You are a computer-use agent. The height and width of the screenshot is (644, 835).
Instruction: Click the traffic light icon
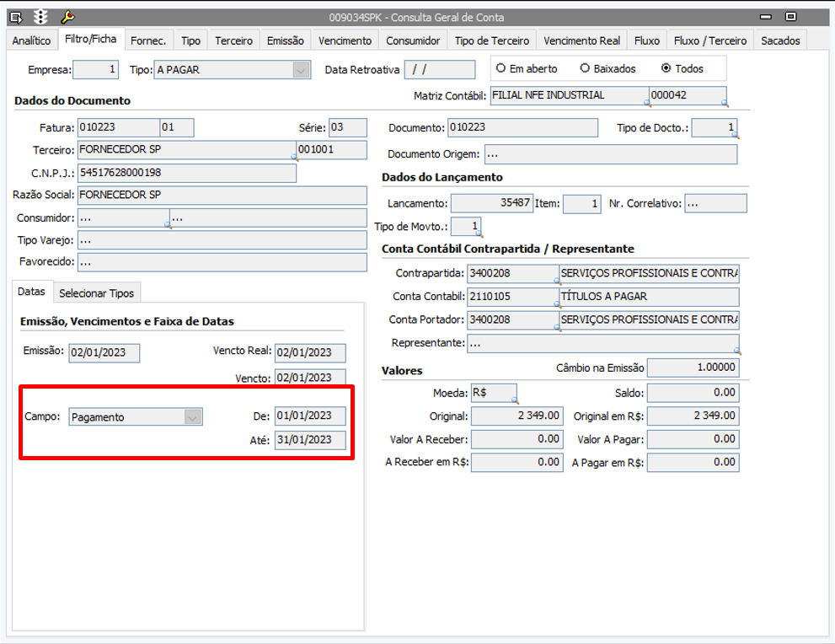click(x=41, y=17)
